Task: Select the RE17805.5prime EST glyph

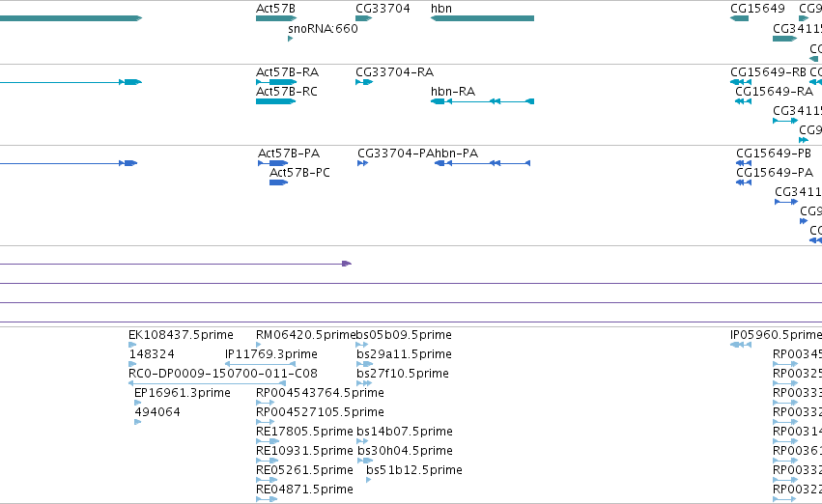Action: (x=267, y=441)
